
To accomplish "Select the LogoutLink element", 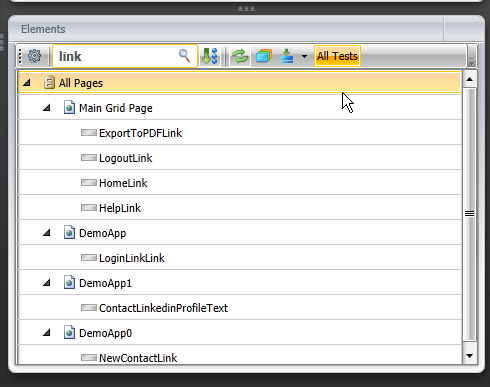I will tap(239, 158).
